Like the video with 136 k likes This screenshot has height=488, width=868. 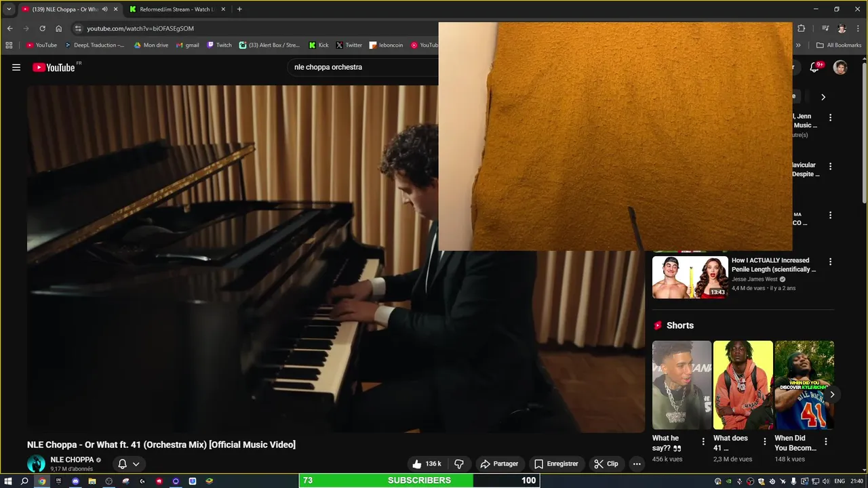point(427,464)
